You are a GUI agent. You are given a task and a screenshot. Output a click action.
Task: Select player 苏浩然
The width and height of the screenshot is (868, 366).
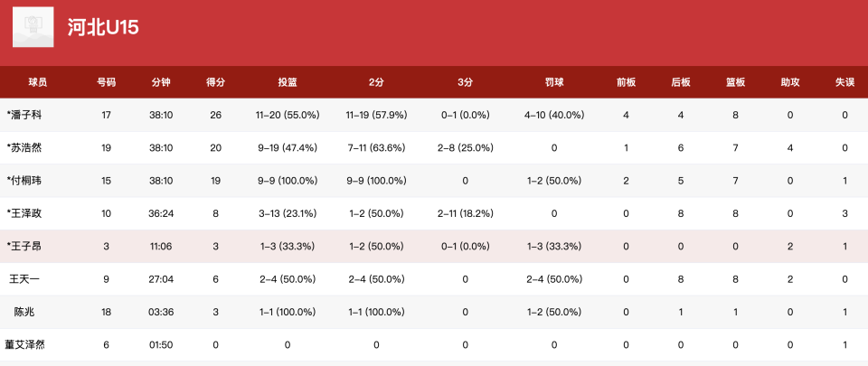[25, 148]
